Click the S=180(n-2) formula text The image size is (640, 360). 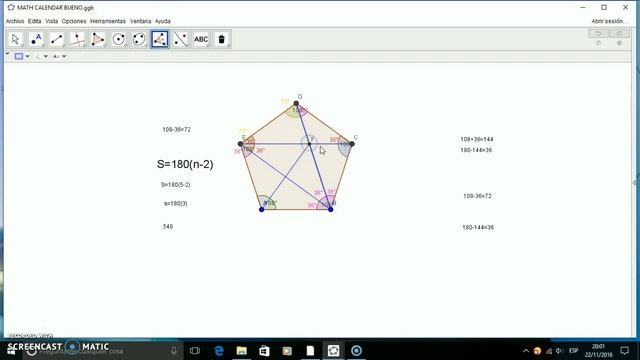coord(185,164)
